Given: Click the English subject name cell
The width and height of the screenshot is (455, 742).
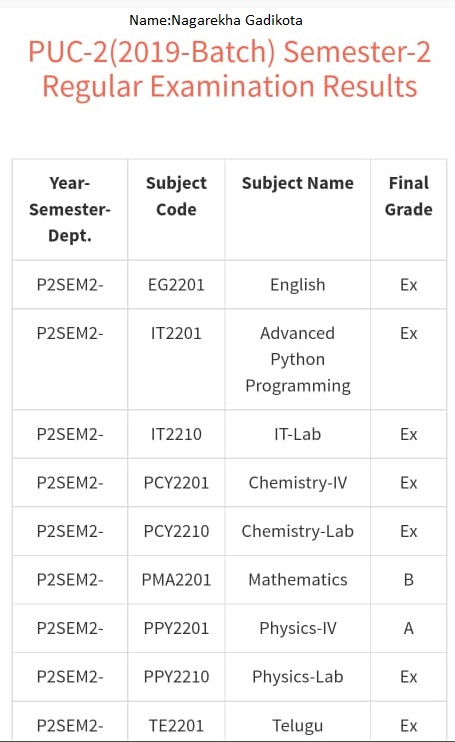Looking at the screenshot, I should 298,285.
